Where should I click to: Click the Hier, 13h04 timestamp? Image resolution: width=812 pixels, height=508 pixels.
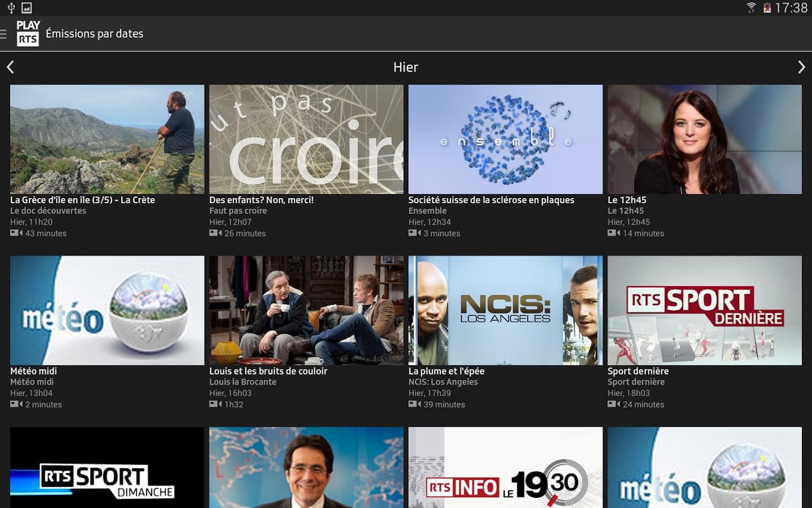[31, 393]
